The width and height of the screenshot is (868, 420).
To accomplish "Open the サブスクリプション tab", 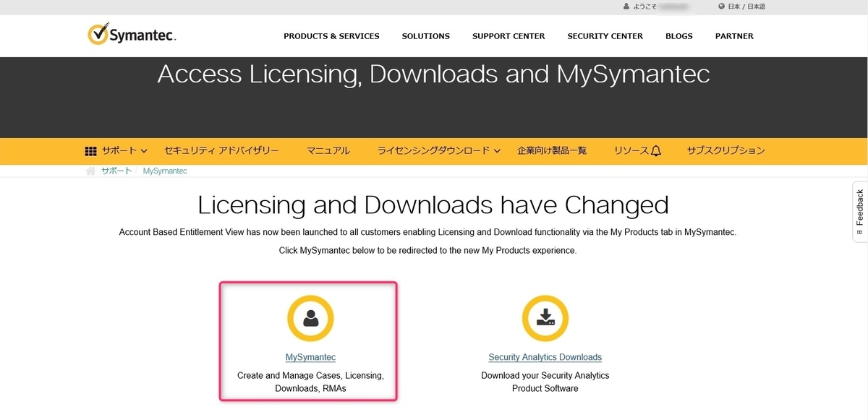I will (x=726, y=151).
